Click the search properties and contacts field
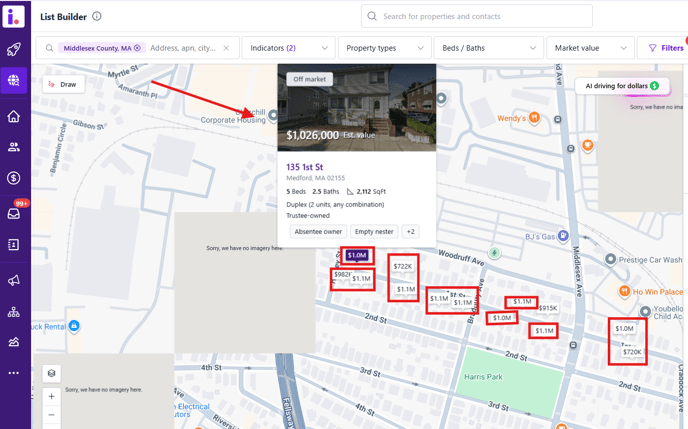The image size is (688, 429). click(476, 16)
